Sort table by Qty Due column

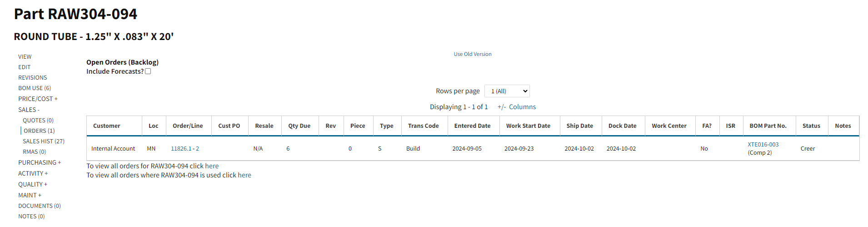(x=299, y=126)
